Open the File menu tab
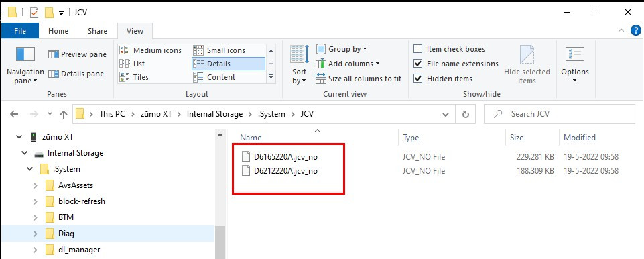The image size is (644, 259). tap(20, 31)
